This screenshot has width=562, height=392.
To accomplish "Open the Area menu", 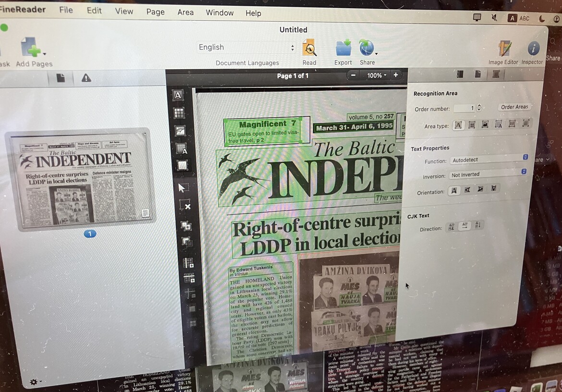I will (x=185, y=12).
